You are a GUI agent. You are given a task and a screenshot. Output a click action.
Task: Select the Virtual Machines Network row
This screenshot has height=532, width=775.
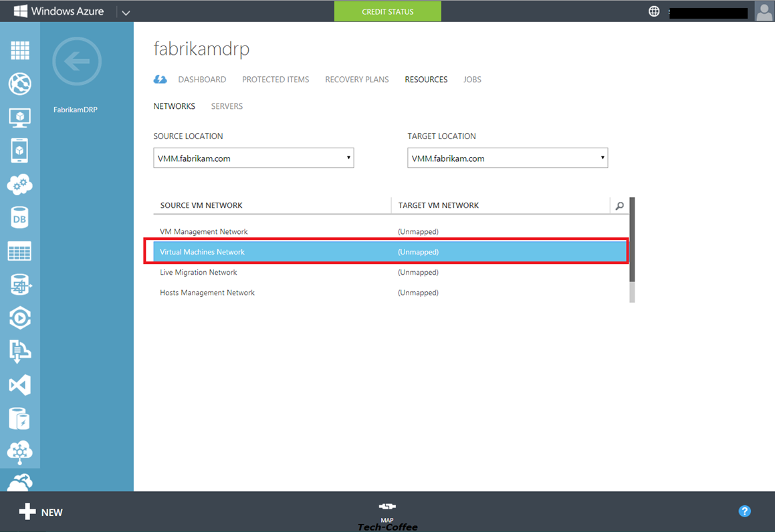click(x=391, y=252)
